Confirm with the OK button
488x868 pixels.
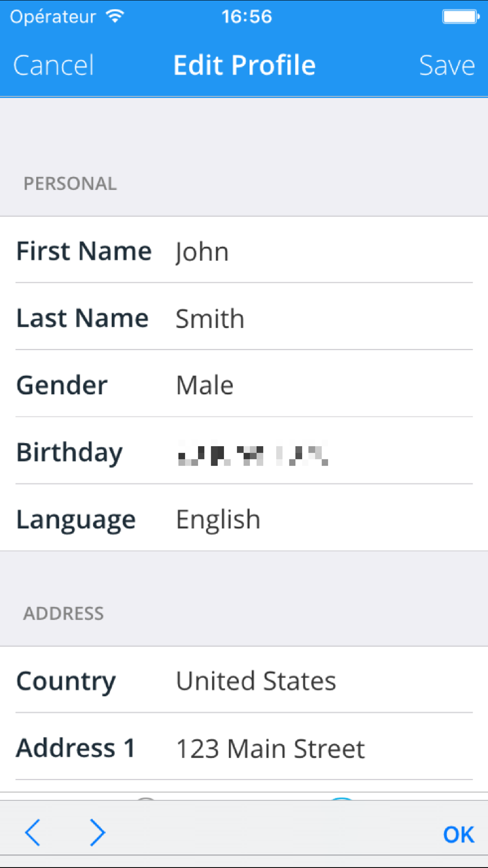click(458, 834)
